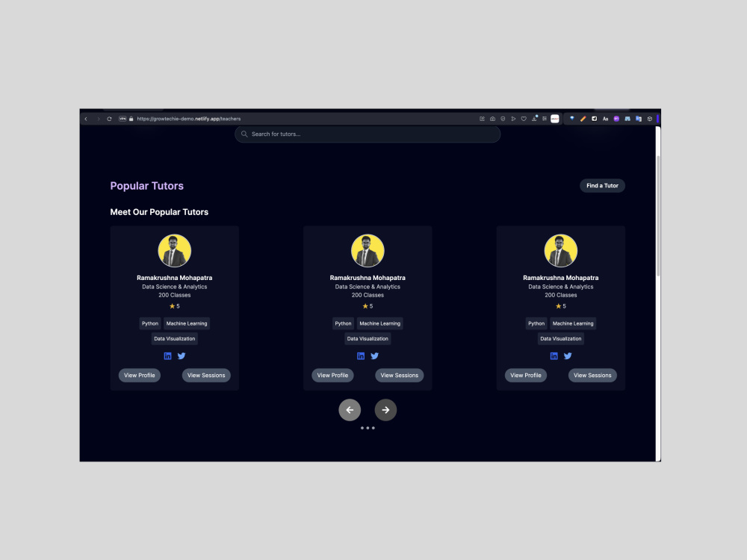Click the avatar photo on the first tutor card

point(174,250)
